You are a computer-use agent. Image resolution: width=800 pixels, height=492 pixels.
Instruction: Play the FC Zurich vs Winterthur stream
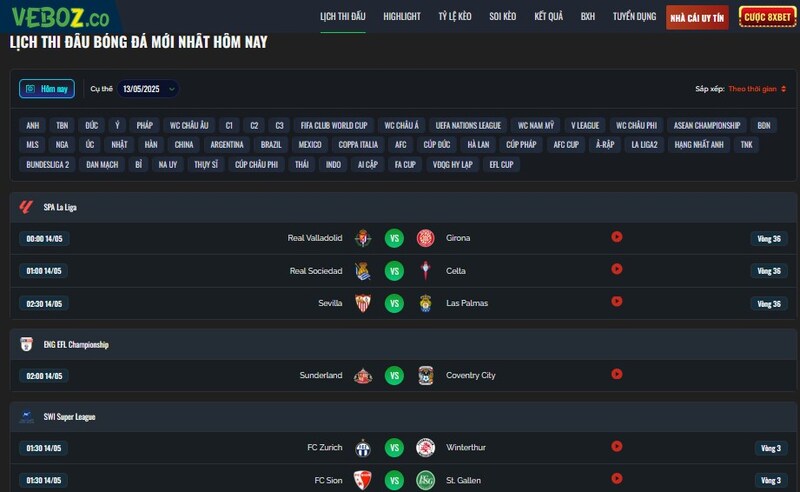(x=617, y=447)
